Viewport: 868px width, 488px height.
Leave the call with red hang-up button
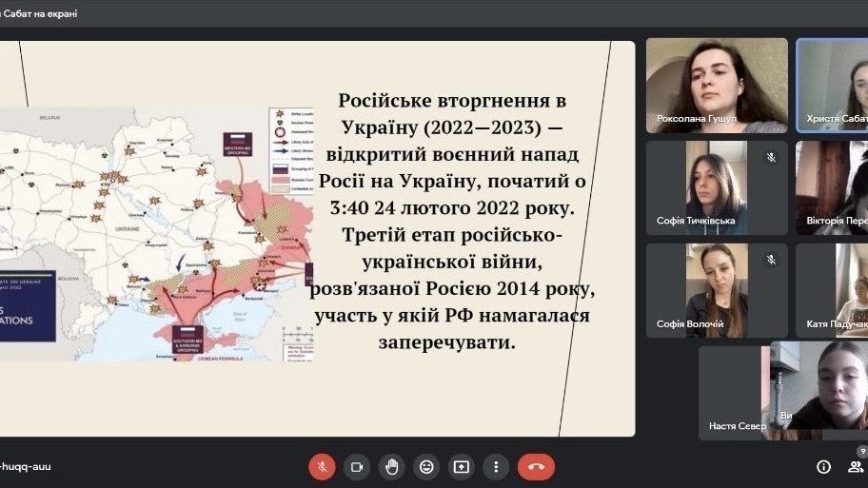pyautogui.click(x=536, y=467)
